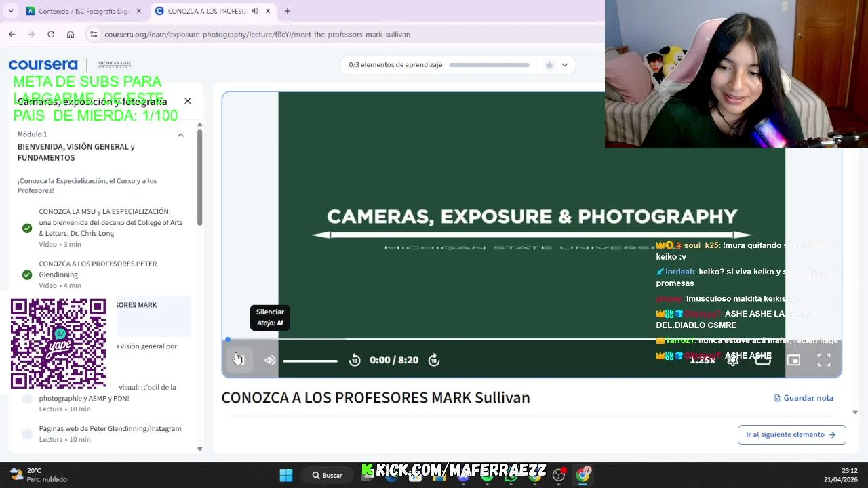
Task: Rewind the video 10 seconds
Action: click(x=355, y=360)
